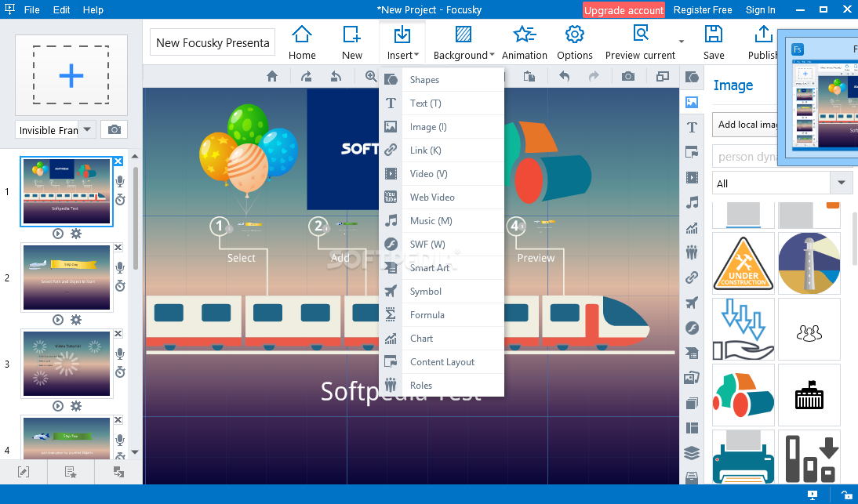Select slide 1 thumbnail
Viewport: 858px width, 504px height.
click(66, 191)
